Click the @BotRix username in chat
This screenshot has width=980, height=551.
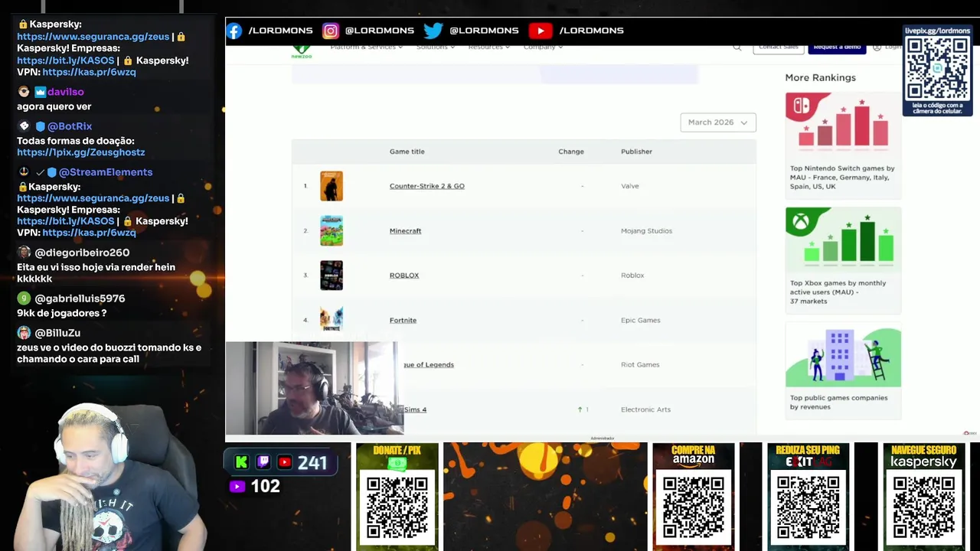(x=70, y=126)
